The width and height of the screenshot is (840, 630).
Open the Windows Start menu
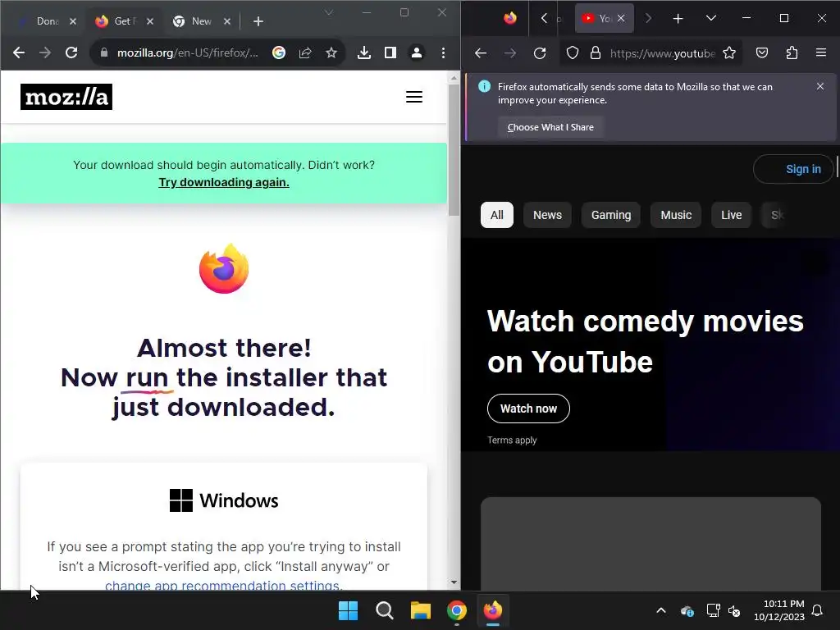(x=348, y=610)
